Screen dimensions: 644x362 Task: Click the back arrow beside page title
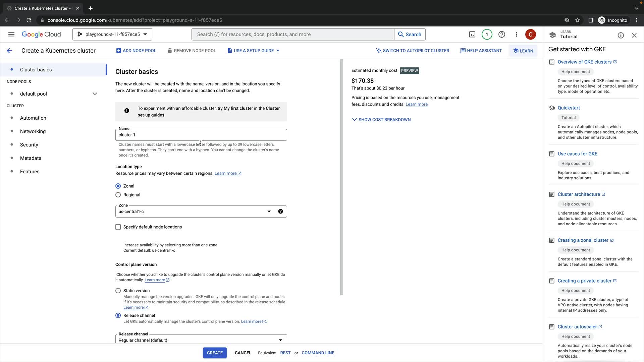9,51
